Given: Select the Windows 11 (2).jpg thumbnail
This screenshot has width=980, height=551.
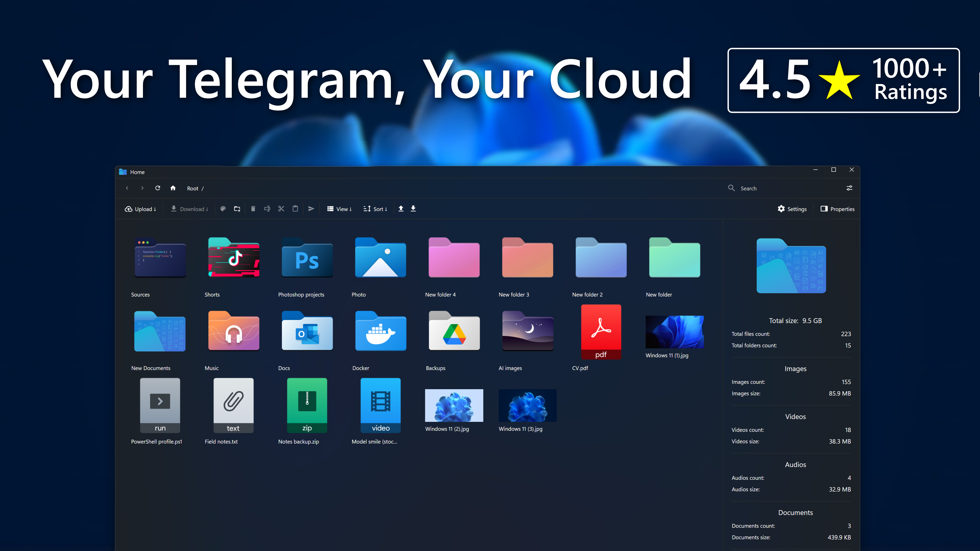Looking at the screenshot, I should click(x=454, y=410).
